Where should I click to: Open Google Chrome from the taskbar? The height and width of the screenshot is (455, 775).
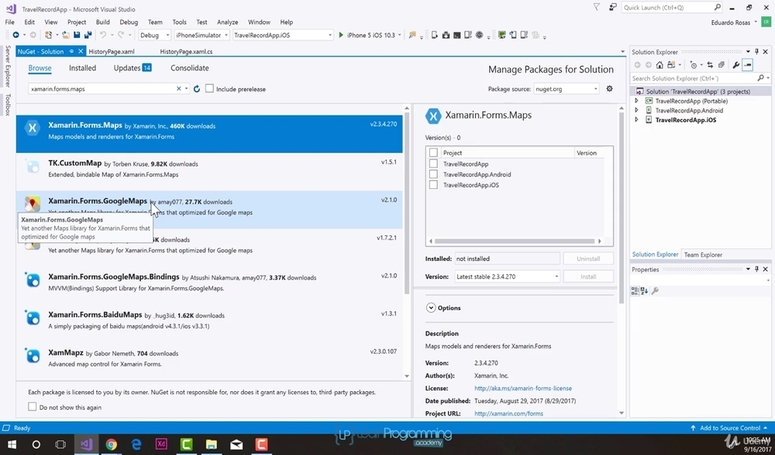pyautogui.click(x=111, y=445)
